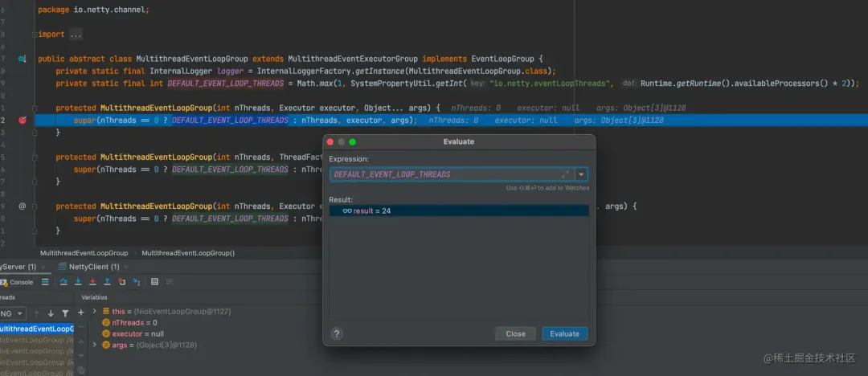Collapse the first constructor fold marker
This screenshot has width=868, height=376.
click(x=35, y=108)
